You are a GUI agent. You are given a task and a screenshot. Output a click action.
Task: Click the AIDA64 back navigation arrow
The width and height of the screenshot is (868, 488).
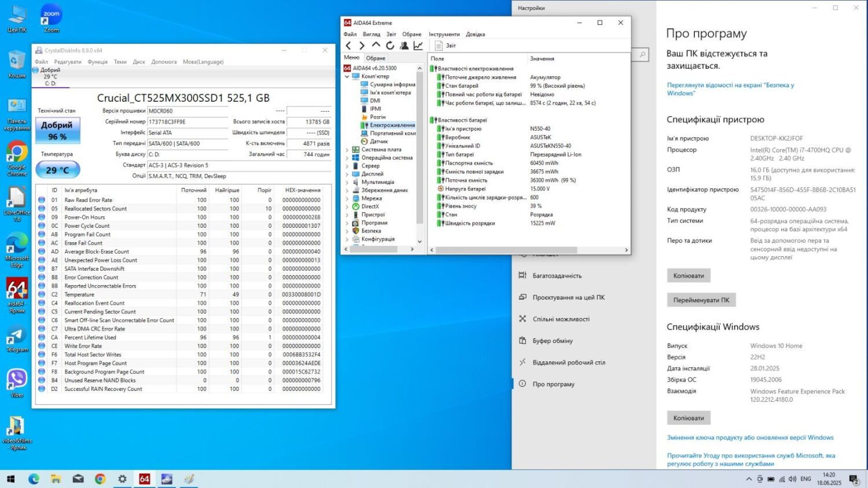click(x=348, y=46)
